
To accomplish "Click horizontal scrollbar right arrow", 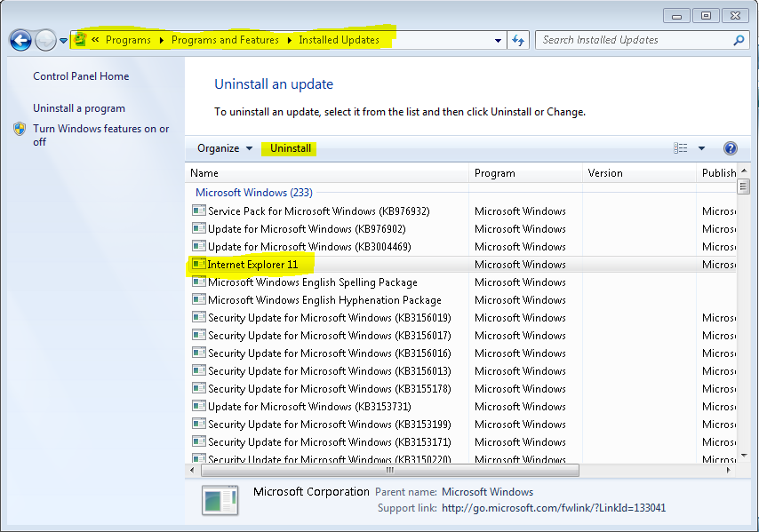I will [729, 470].
